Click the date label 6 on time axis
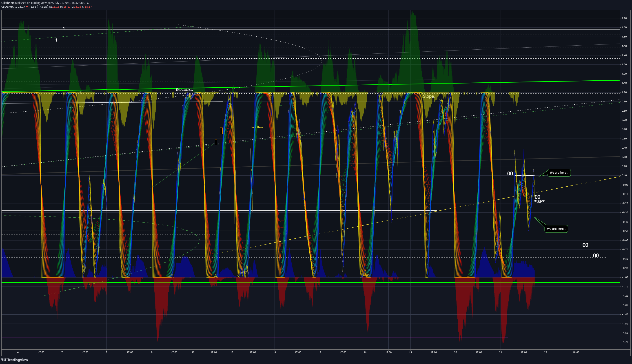This screenshot has width=632, height=364. pyautogui.click(x=18, y=352)
